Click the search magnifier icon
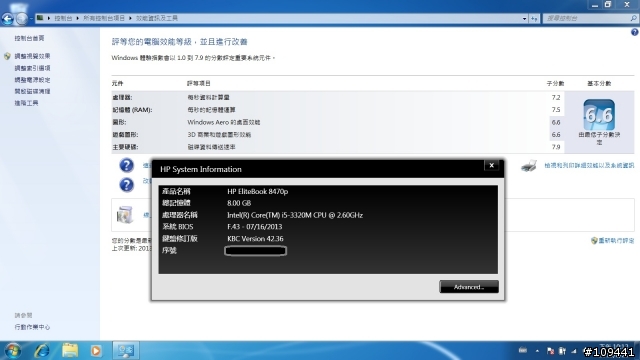The image size is (640, 360). [633, 18]
